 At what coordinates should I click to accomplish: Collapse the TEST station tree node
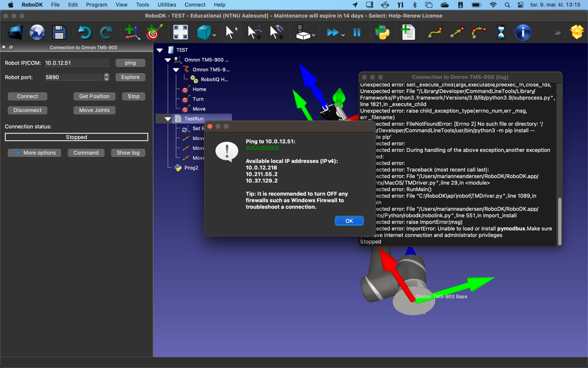click(x=160, y=50)
